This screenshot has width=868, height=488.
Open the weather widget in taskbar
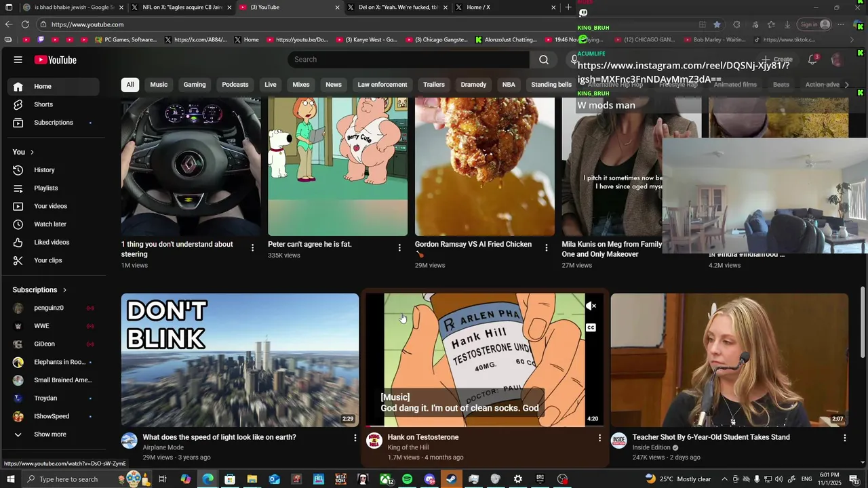(678, 479)
